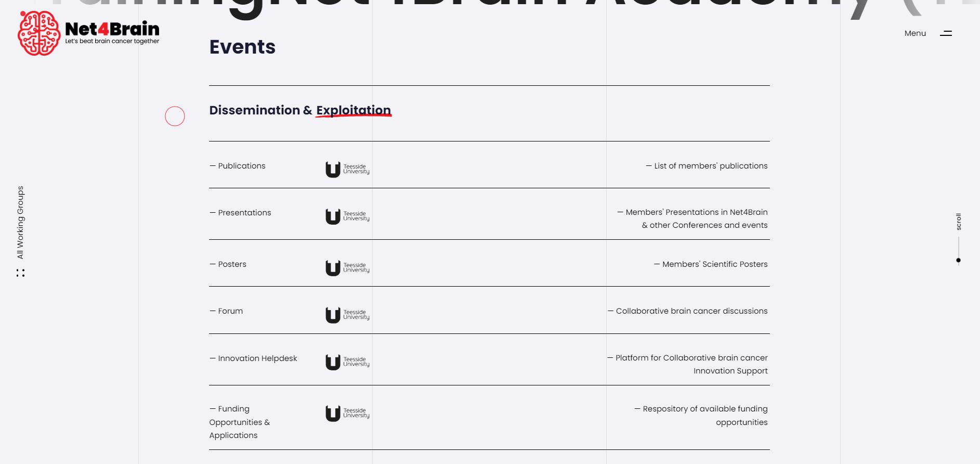Click Teesside University logo in Posters row

pos(347,268)
